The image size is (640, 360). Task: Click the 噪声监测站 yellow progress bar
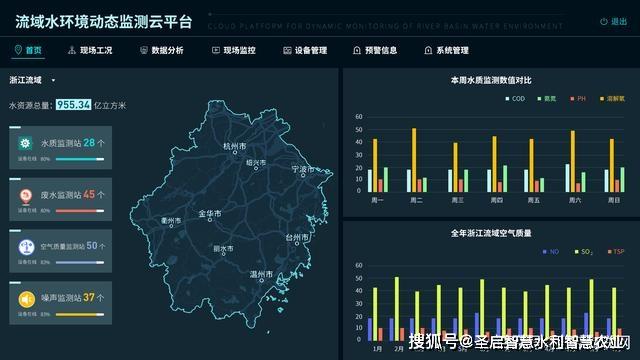pyautogui.click(x=80, y=315)
